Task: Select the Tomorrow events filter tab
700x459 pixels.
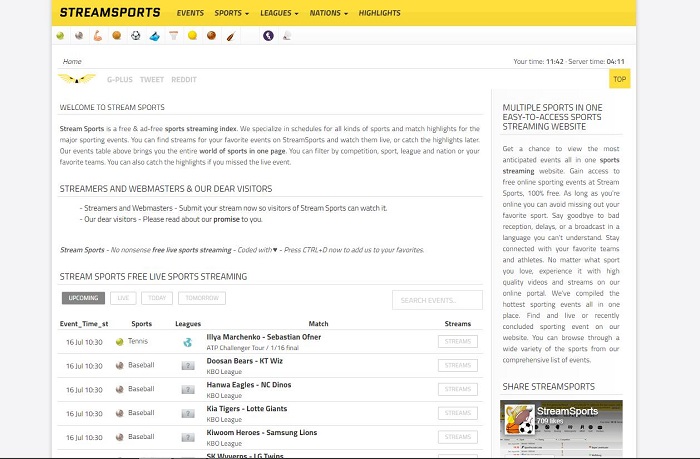Action: click(x=202, y=298)
